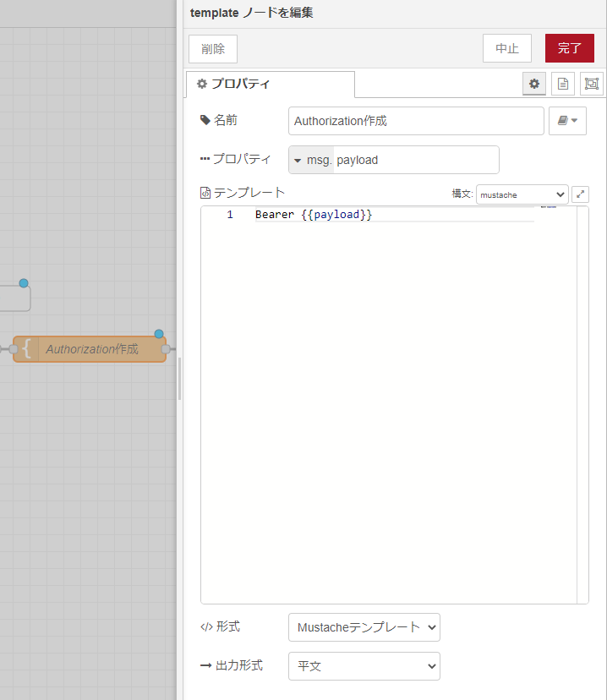
Task: Open node appearance settings icon
Action: (x=592, y=84)
